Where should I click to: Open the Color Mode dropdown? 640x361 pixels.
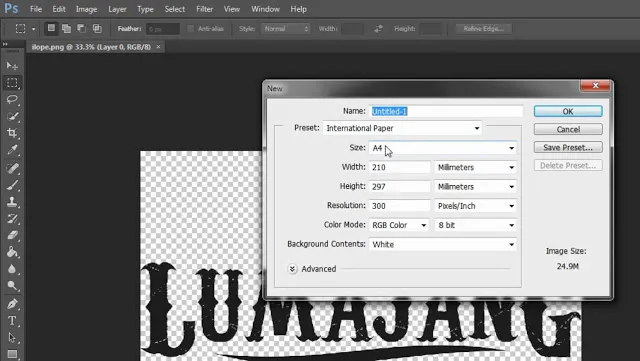[399, 225]
